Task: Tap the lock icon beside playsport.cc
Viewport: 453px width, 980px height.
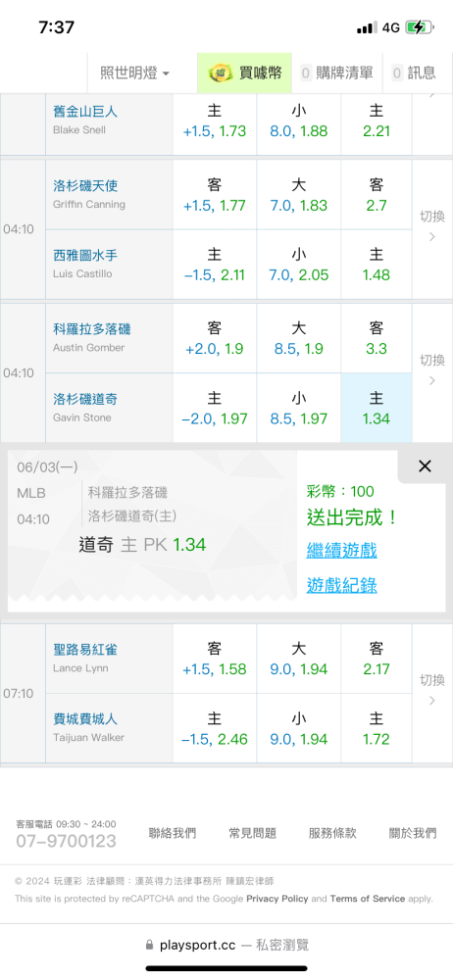Action: (149, 945)
